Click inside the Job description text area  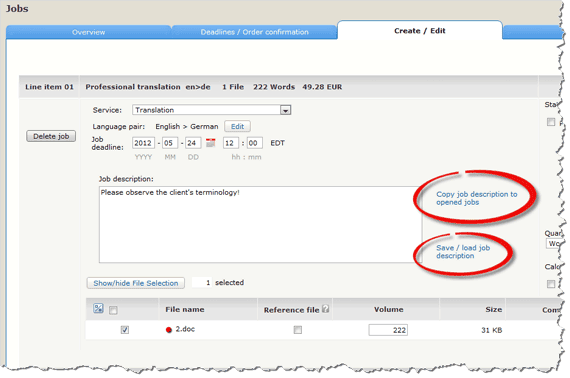[x=260, y=224]
